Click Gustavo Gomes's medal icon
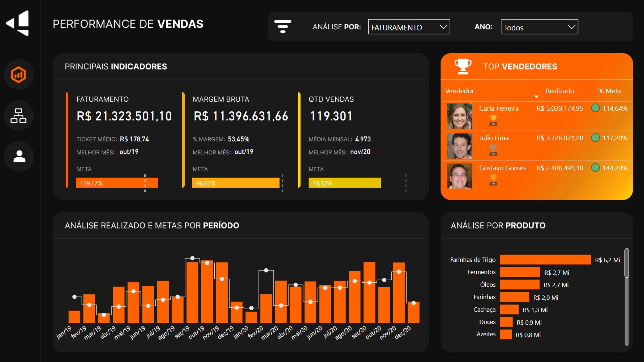 click(x=493, y=180)
